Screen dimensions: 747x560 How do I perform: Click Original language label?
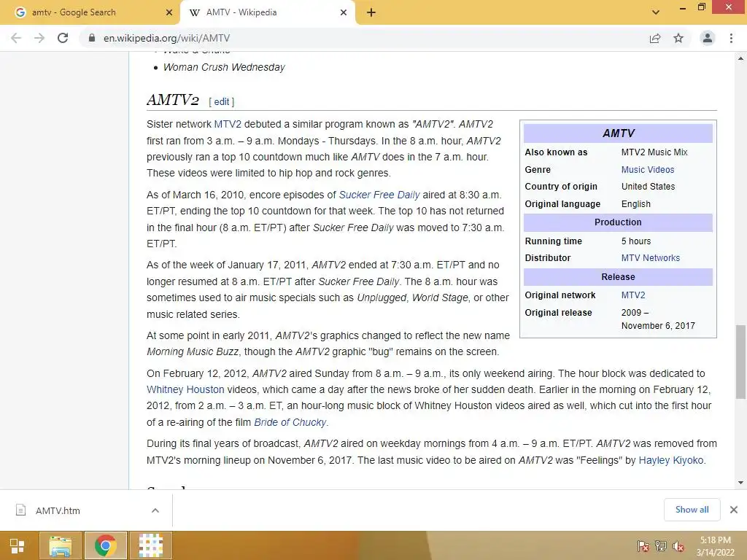(x=562, y=204)
